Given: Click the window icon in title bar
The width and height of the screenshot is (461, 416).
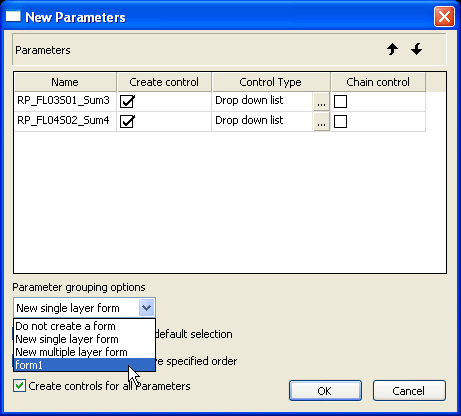Looking at the screenshot, I should pyautogui.click(x=13, y=16).
